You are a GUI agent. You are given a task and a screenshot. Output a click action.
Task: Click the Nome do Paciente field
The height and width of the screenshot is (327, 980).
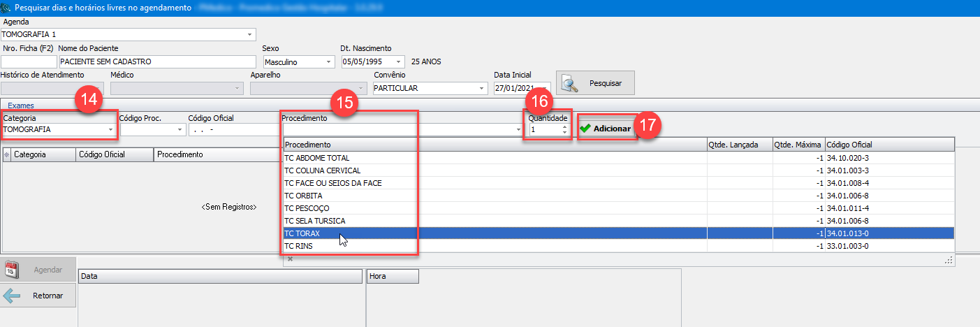pyautogui.click(x=157, y=61)
